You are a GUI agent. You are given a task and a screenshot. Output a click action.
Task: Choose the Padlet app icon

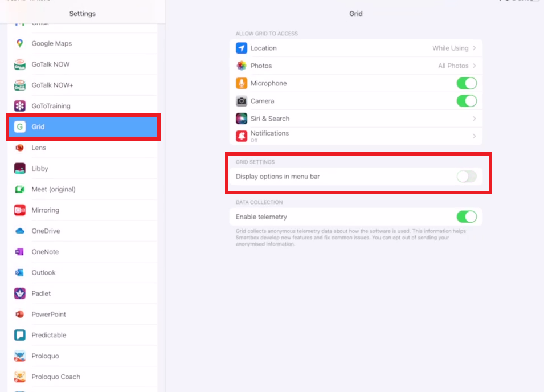pos(20,293)
